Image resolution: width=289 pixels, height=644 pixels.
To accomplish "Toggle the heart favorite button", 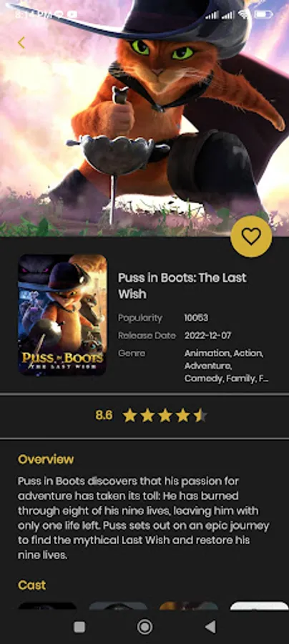I will (x=251, y=236).
